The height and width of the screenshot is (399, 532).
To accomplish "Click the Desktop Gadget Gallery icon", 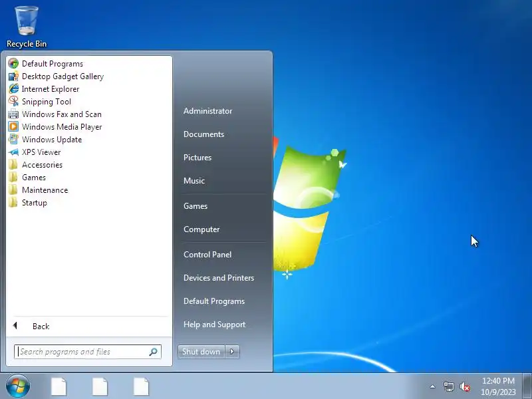I will 13,76.
